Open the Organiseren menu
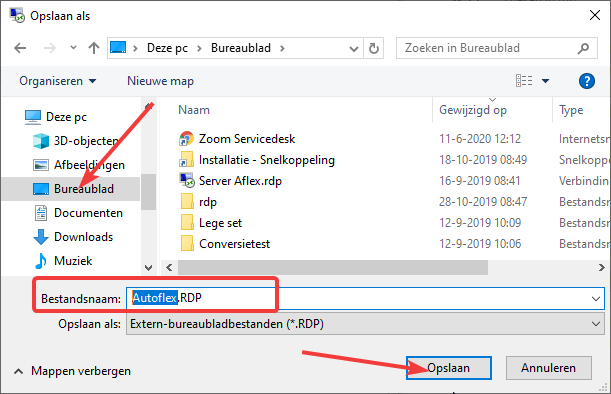The image size is (611, 394). (58, 81)
